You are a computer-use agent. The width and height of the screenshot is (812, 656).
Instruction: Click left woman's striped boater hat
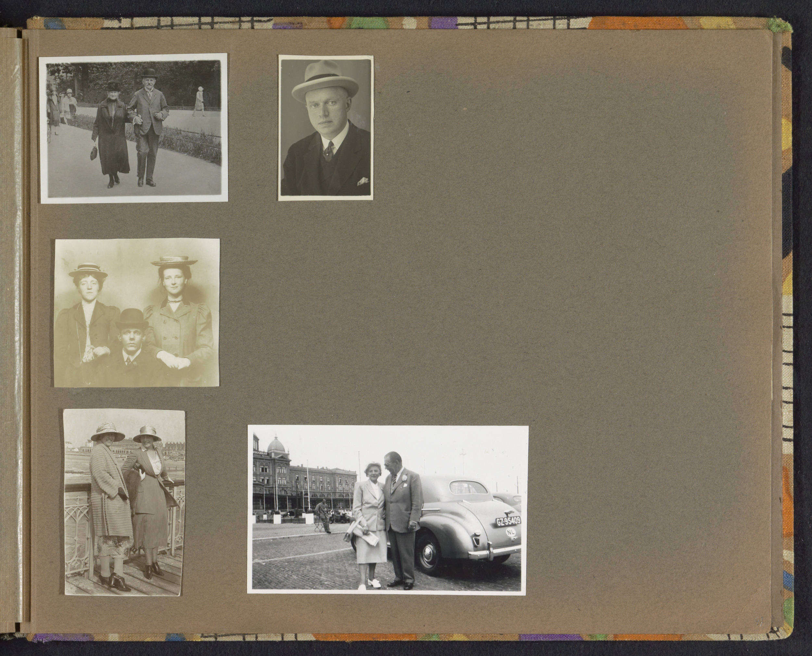tap(88, 269)
